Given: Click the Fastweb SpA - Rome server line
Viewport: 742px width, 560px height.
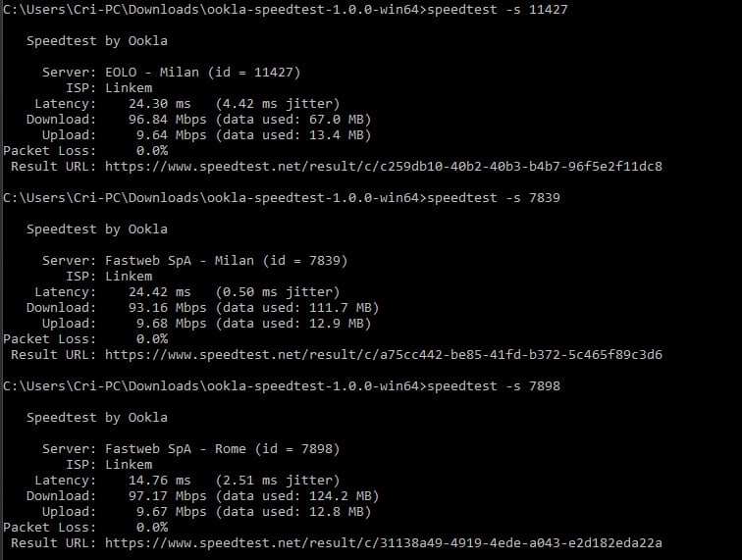Looking at the screenshot, I should point(191,449).
